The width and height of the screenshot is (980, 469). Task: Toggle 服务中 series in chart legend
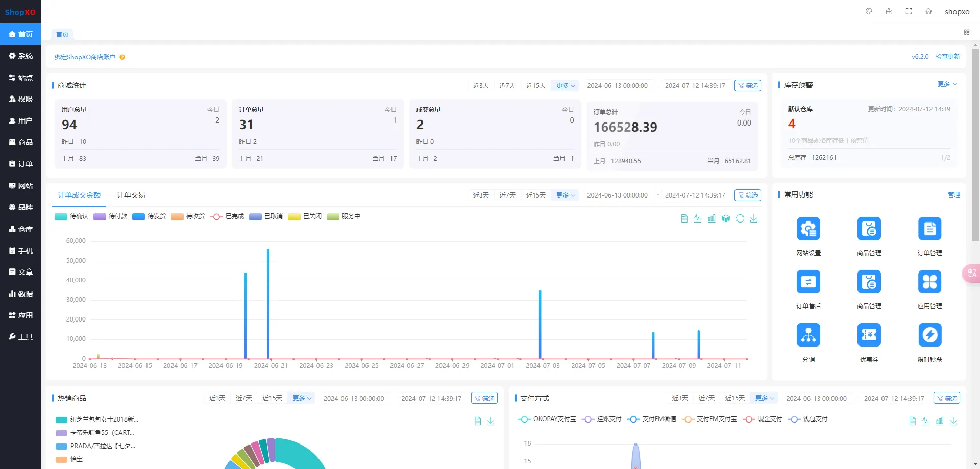click(344, 216)
